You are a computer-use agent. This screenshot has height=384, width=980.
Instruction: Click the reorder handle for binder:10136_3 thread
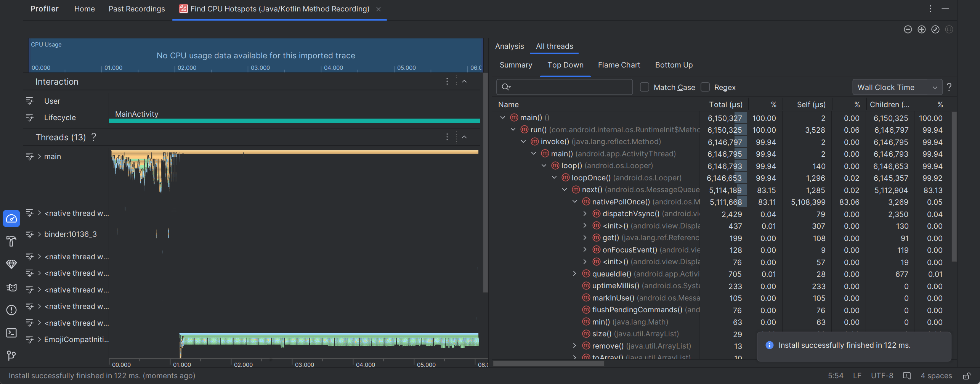point(30,234)
